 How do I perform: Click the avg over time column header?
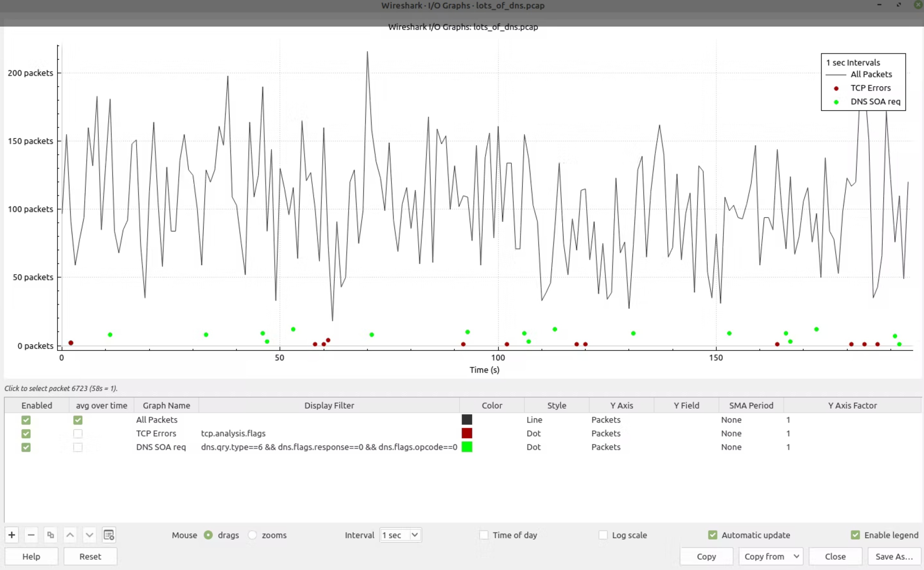101,405
